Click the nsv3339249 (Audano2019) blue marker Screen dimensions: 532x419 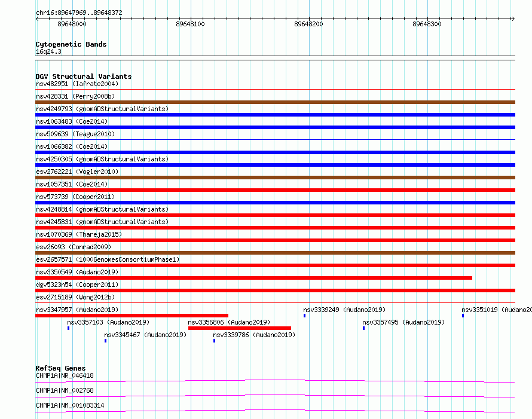pyautogui.click(x=305, y=316)
